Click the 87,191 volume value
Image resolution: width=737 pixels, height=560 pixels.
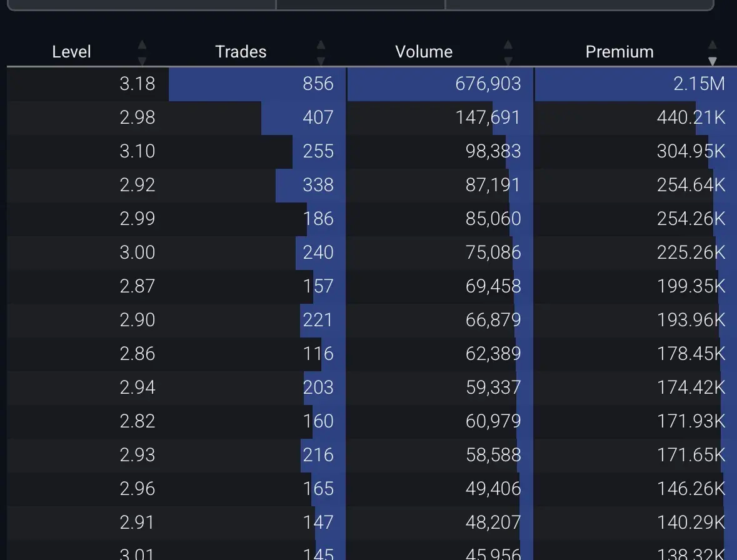(x=493, y=185)
